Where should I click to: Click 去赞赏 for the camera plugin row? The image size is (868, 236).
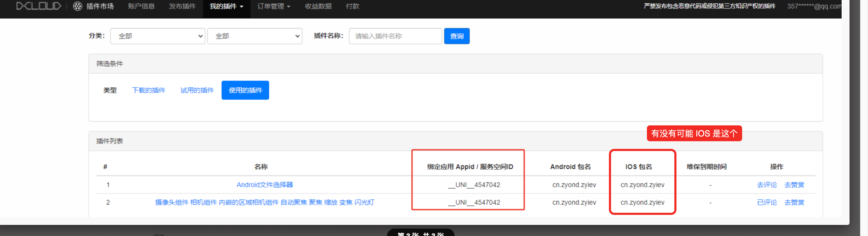coord(794,202)
